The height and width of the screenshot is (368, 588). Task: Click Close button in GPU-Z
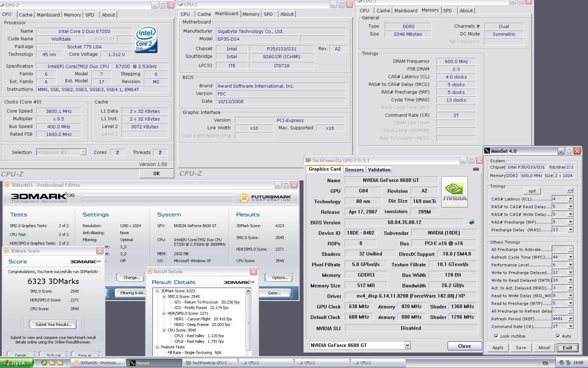click(x=464, y=346)
